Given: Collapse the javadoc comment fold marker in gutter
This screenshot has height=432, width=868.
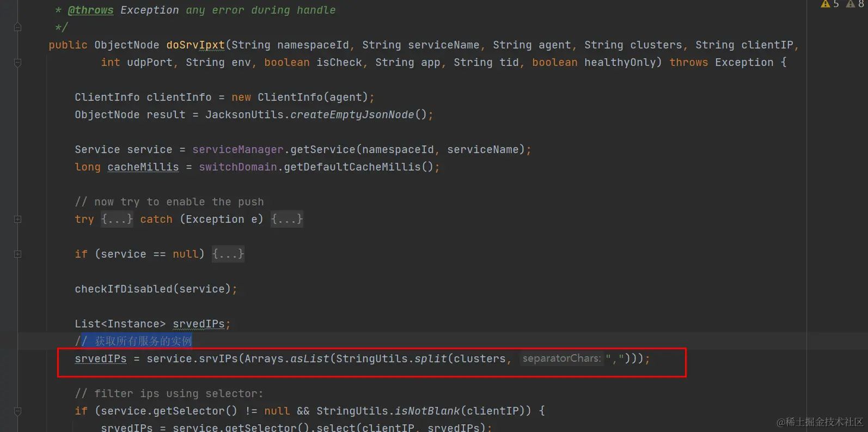Looking at the screenshot, I should pyautogui.click(x=17, y=27).
